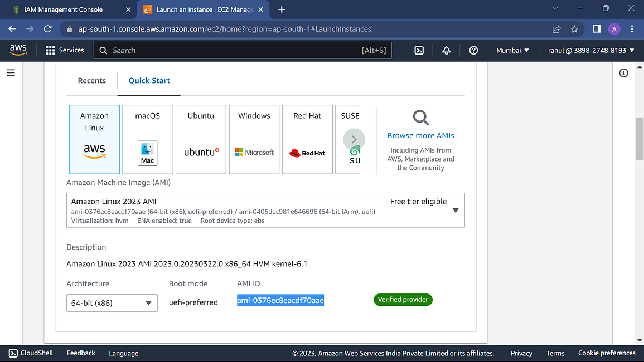Open the Chrome three-dot menu

(632, 29)
